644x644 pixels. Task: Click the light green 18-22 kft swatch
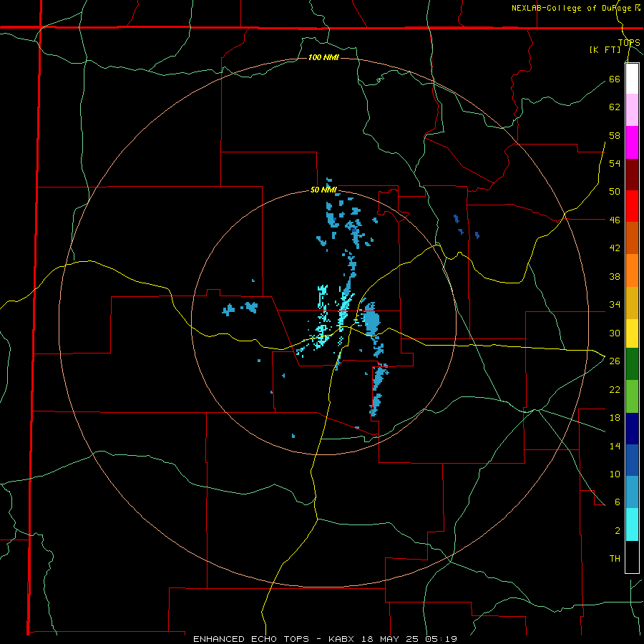tap(632, 396)
